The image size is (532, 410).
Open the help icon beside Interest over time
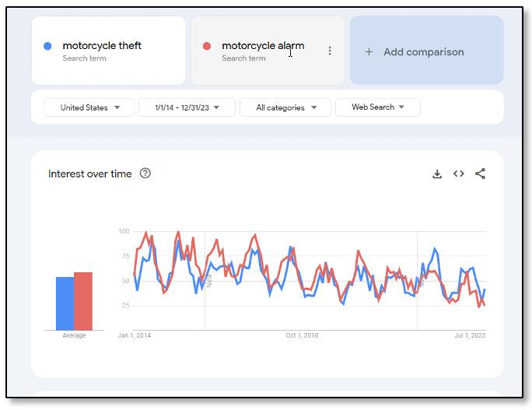pos(145,173)
